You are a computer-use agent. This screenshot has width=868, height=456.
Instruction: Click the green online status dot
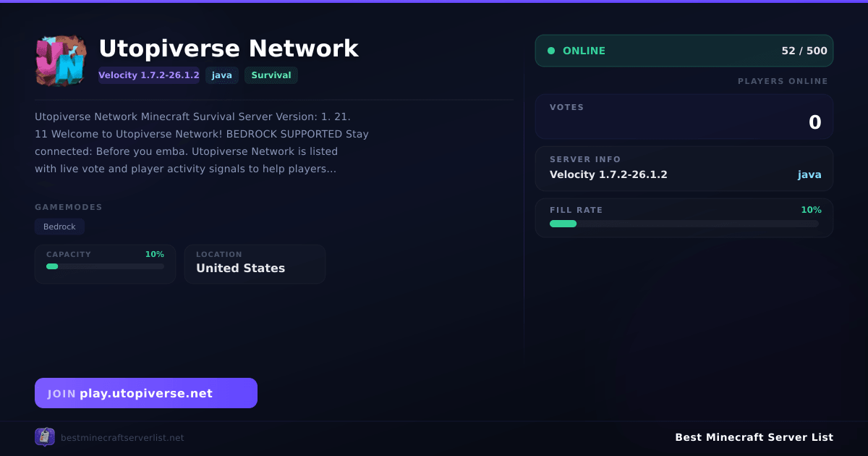[551, 51]
